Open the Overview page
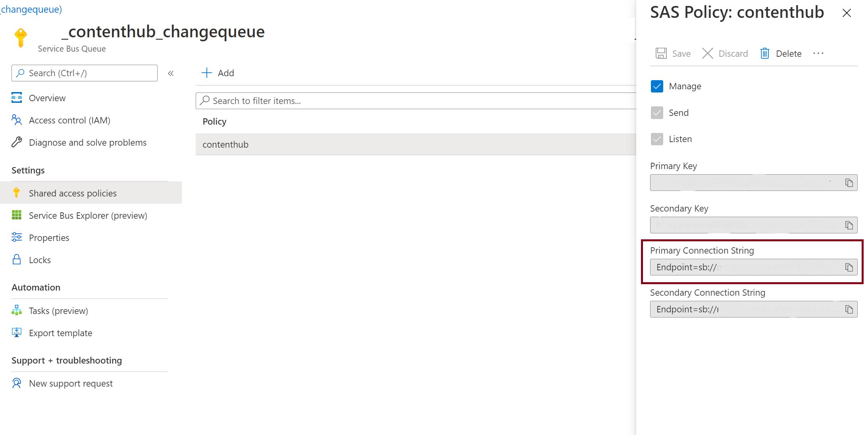 (47, 98)
